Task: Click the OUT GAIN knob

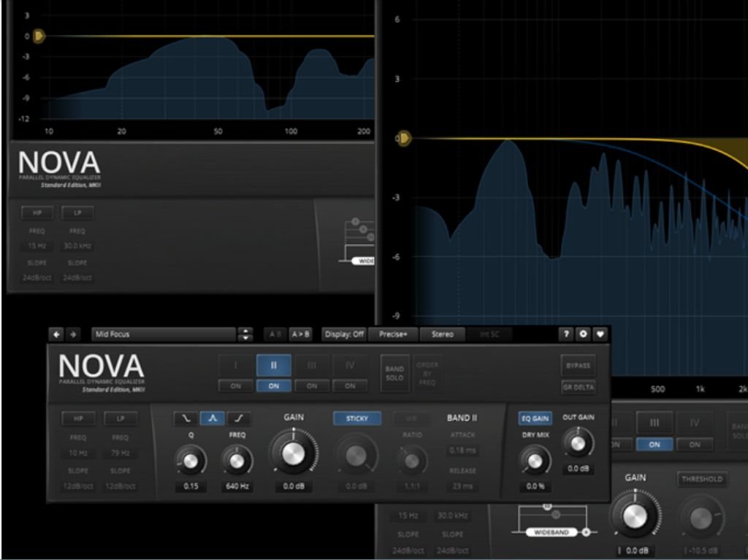Action: [x=579, y=443]
